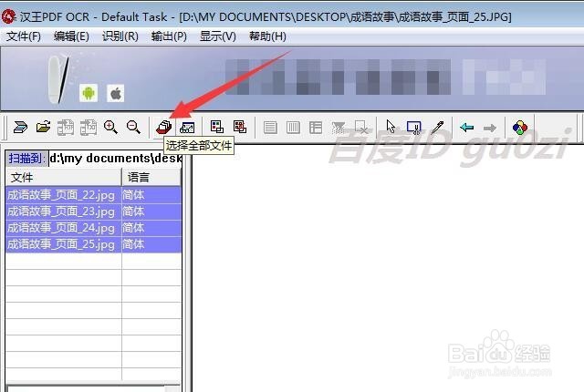Screen dimensions: 584x392
Task: Click the zoom out magnifier
Action: pos(133,128)
